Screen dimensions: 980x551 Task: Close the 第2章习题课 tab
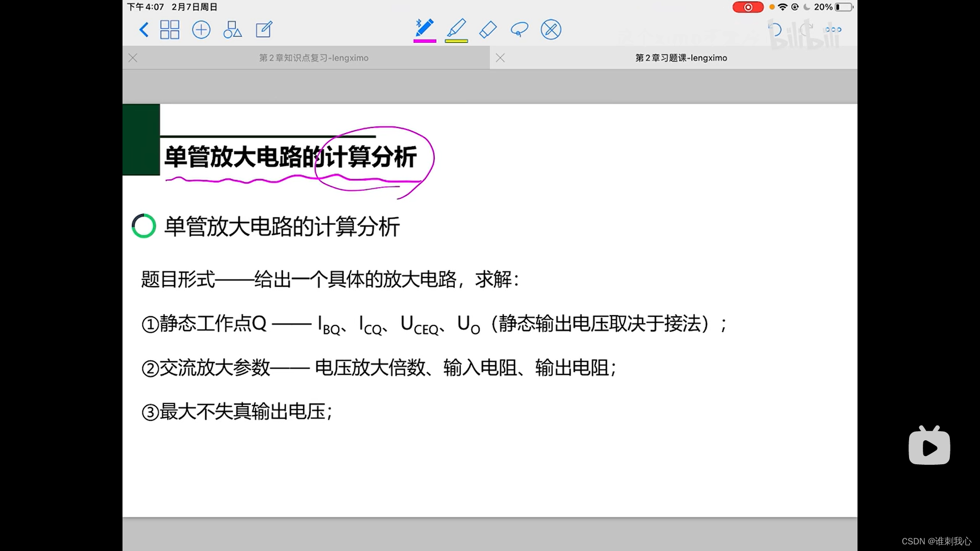500,58
